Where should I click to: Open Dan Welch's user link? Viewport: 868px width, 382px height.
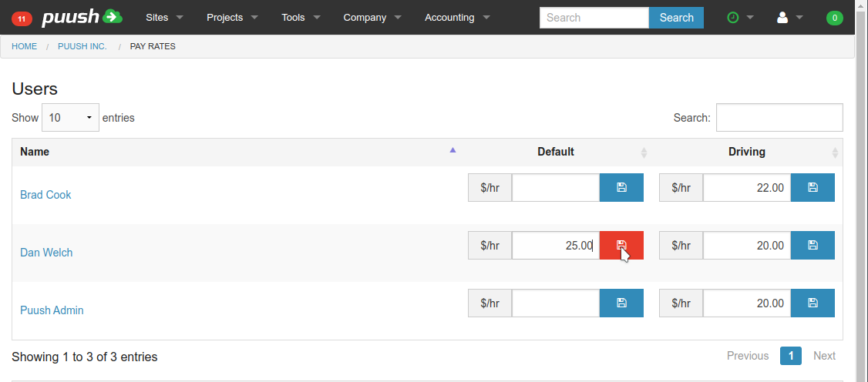click(x=46, y=253)
